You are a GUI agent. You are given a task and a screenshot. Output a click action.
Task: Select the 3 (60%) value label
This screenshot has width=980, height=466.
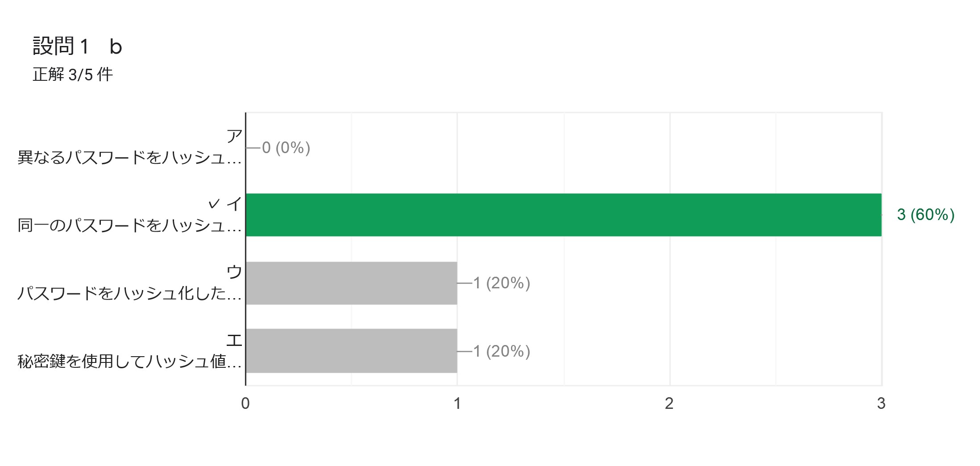coord(926,215)
